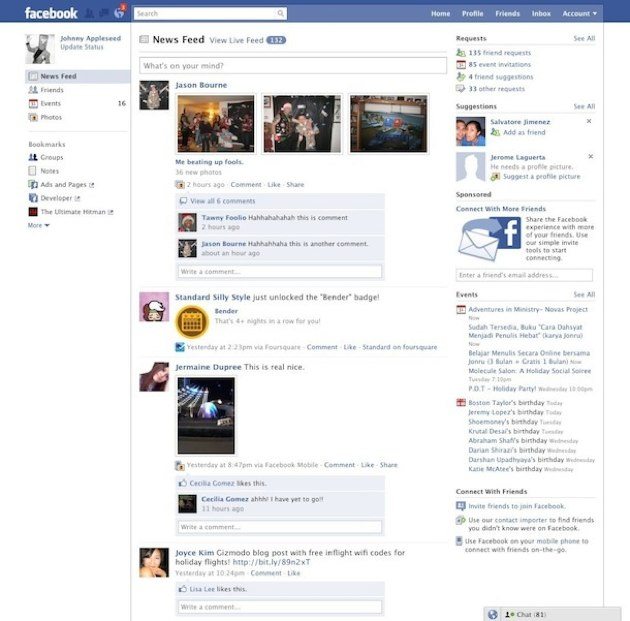Viewport: 630px width, 621px height.
Task: Click Add as friend for Salvatore Jimenez
Action: pos(525,132)
